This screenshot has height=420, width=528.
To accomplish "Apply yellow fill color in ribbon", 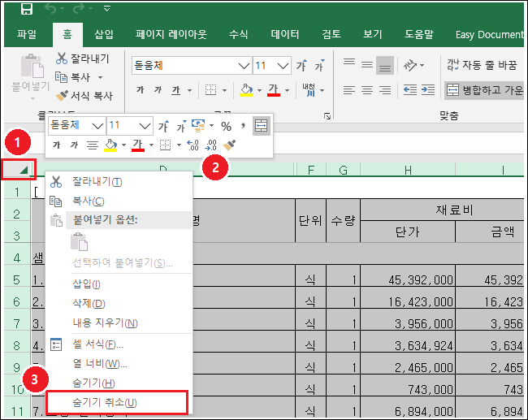I will 246,90.
